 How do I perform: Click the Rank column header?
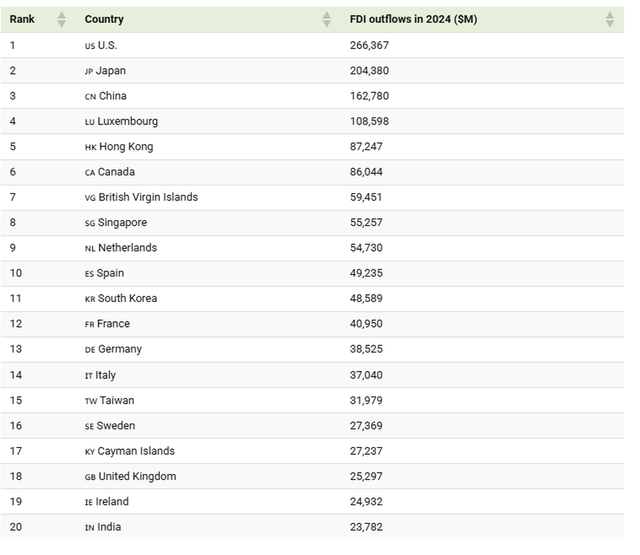(22, 19)
